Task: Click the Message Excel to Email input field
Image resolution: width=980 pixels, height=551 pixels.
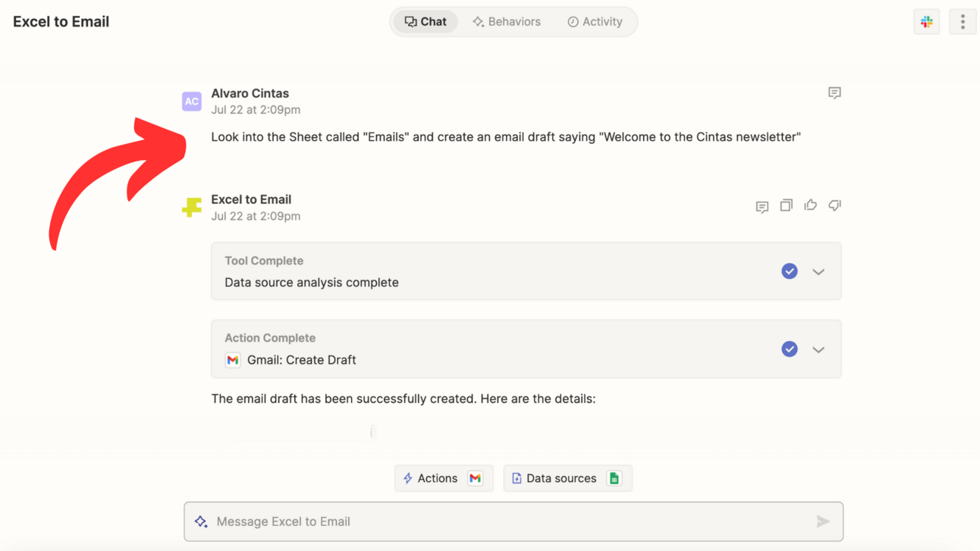Action: click(x=514, y=521)
